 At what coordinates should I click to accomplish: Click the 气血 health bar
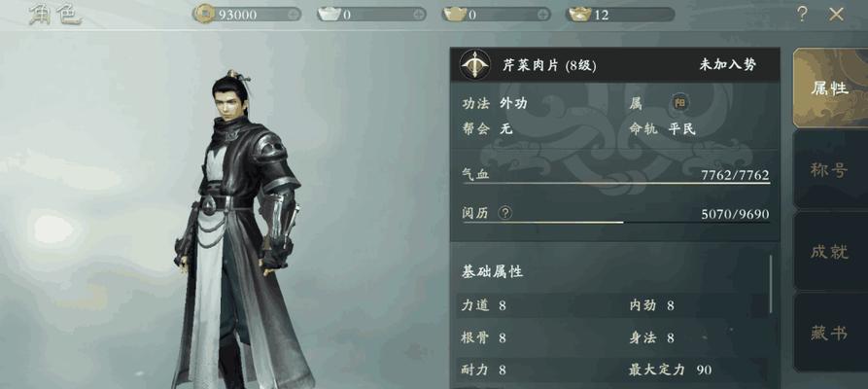click(616, 183)
